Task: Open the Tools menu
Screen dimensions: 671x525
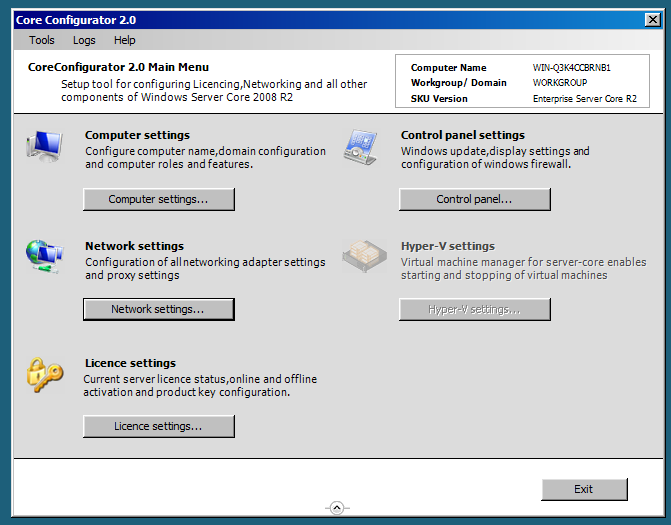Action: pos(42,40)
